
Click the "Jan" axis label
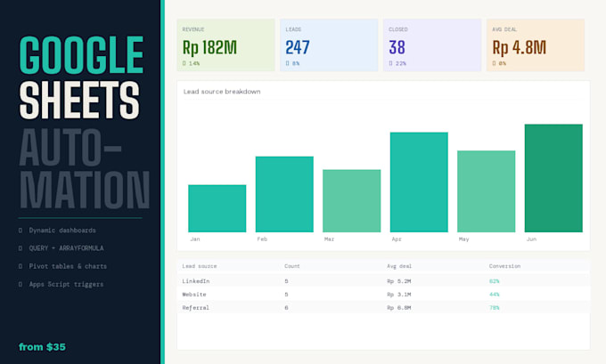(195, 239)
